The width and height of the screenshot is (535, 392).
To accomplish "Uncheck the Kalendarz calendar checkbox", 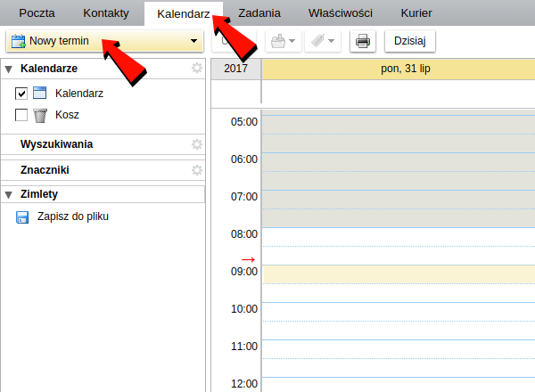I will [21, 94].
